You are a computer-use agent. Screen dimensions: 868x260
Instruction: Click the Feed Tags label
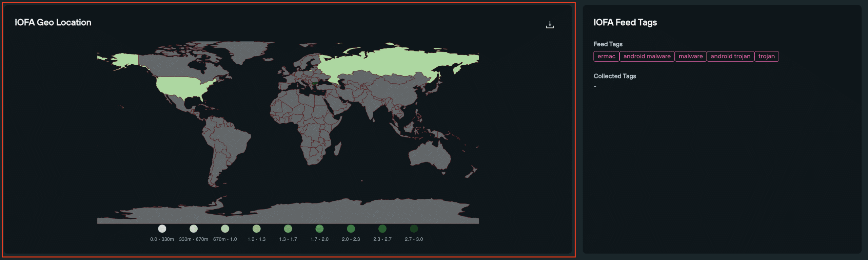pos(608,44)
